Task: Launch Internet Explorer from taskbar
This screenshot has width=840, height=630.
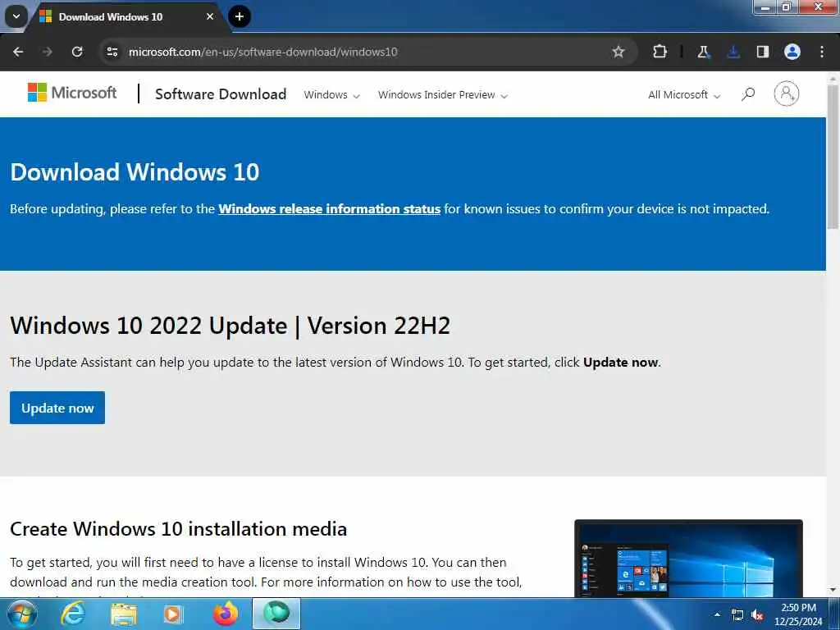Action: [73, 614]
